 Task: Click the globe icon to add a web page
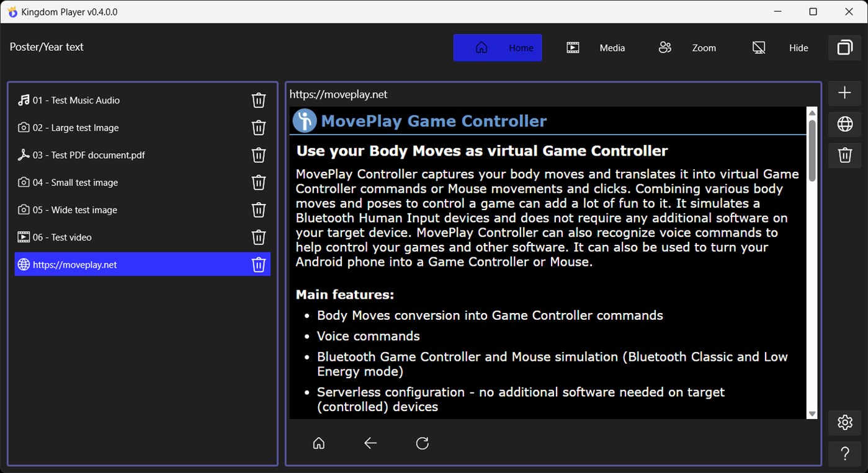point(844,124)
